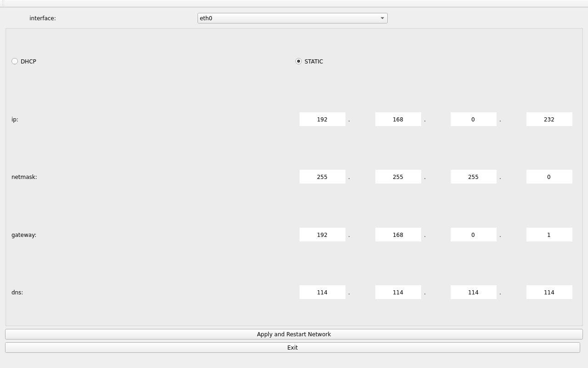The height and width of the screenshot is (368, 588).
Task: Focus the third dns octet field
Action: tap(473, 292)
